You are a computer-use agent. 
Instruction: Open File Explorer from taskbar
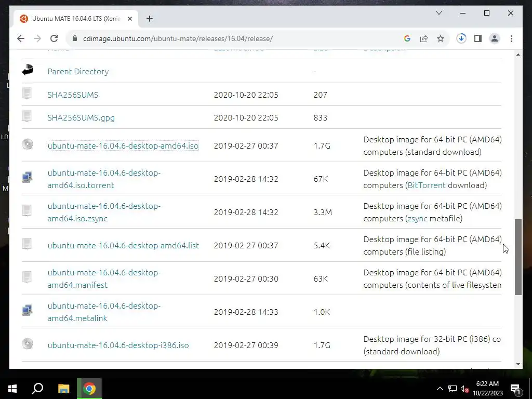(63, 389)
